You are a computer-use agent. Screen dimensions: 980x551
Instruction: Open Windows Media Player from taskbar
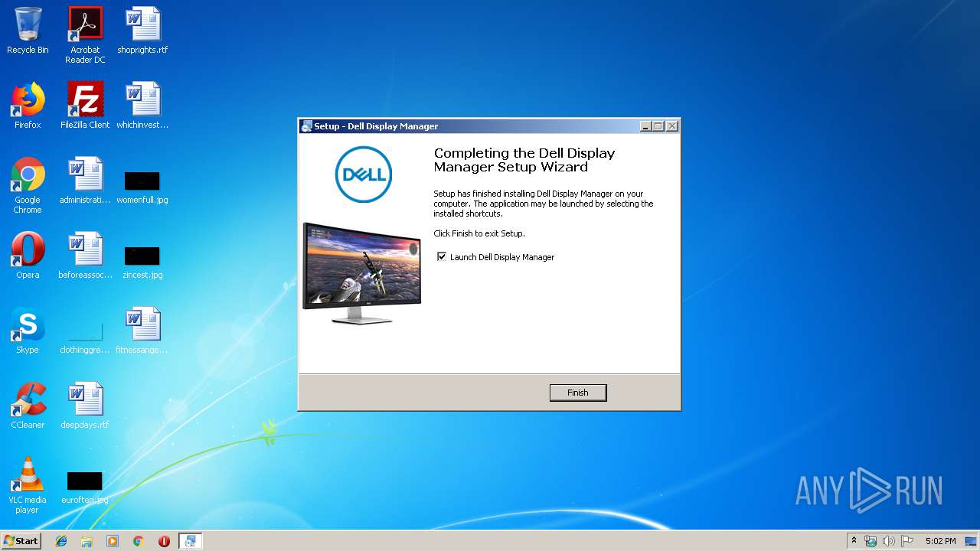113,541
